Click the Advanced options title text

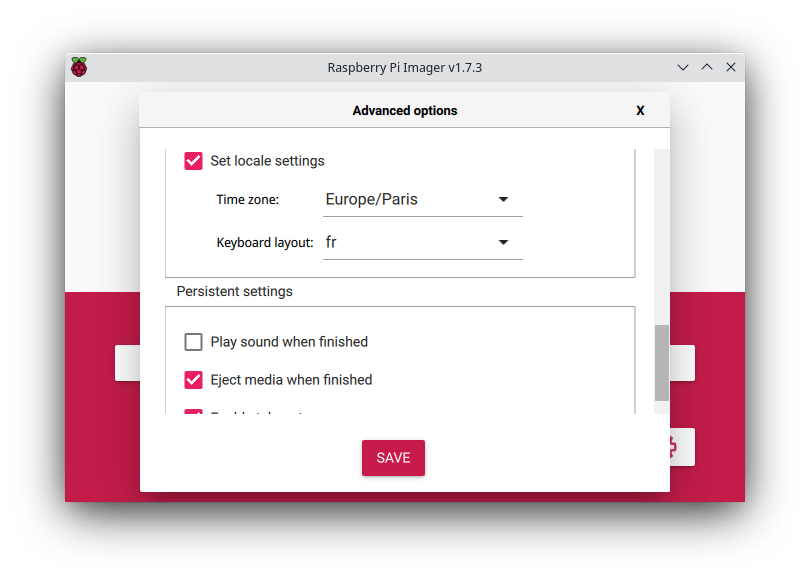tap(405, 111)
